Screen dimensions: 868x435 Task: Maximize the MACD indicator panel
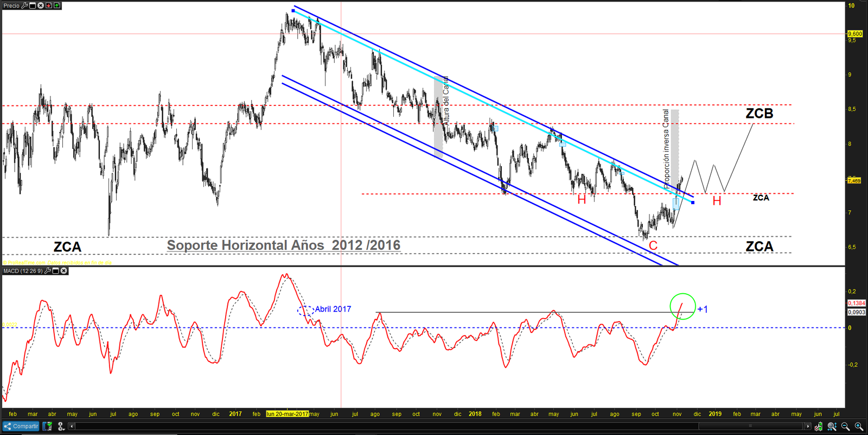point(56,270)
